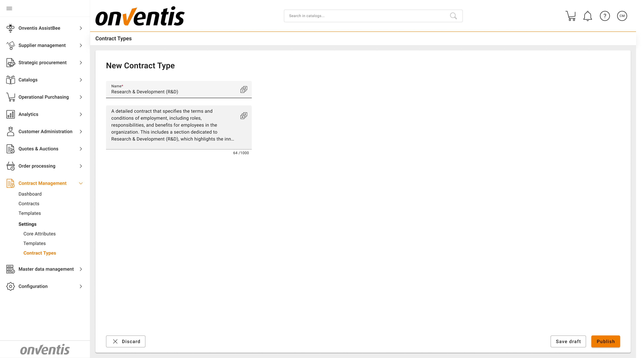This screenshot has height=358, width=644.
Task: Click the translate icon in description box
Action: point(244,116)
